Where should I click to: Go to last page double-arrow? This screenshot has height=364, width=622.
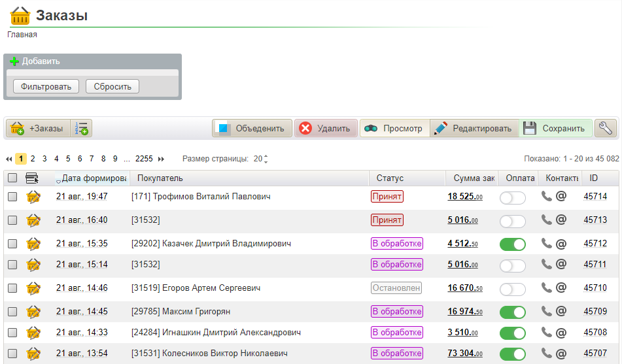coord(161,159)
